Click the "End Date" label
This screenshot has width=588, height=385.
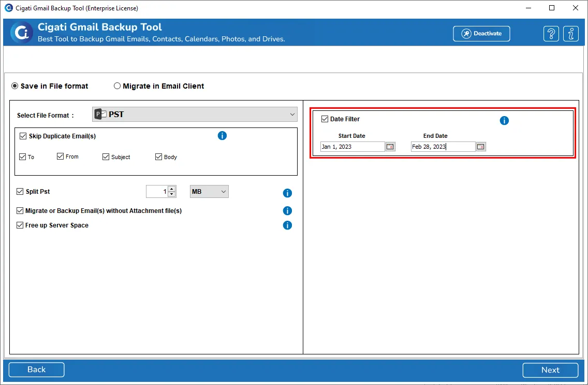(x=435, y=136)
